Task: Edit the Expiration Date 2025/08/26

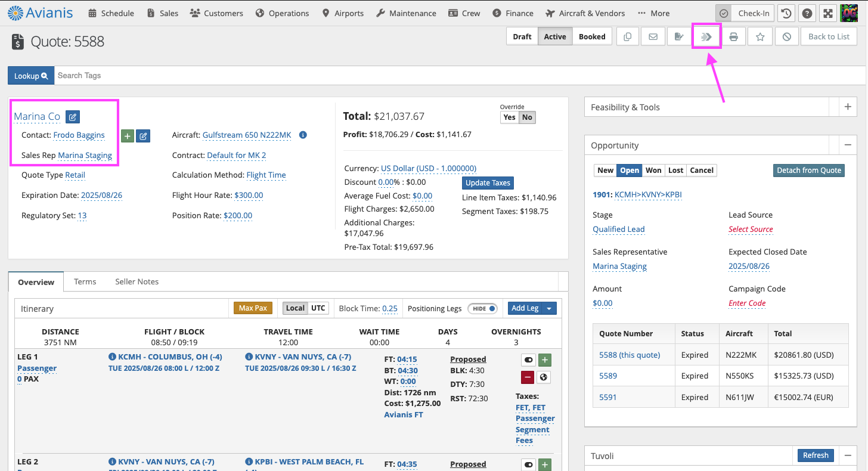Action: point(101,196)
